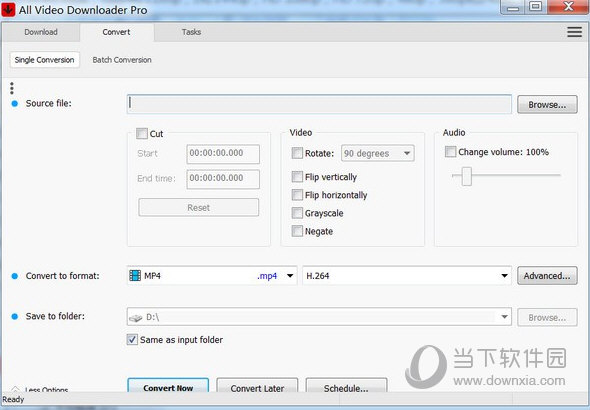
Task: Click the Convert Later button
Action: (x=257, y=386)
